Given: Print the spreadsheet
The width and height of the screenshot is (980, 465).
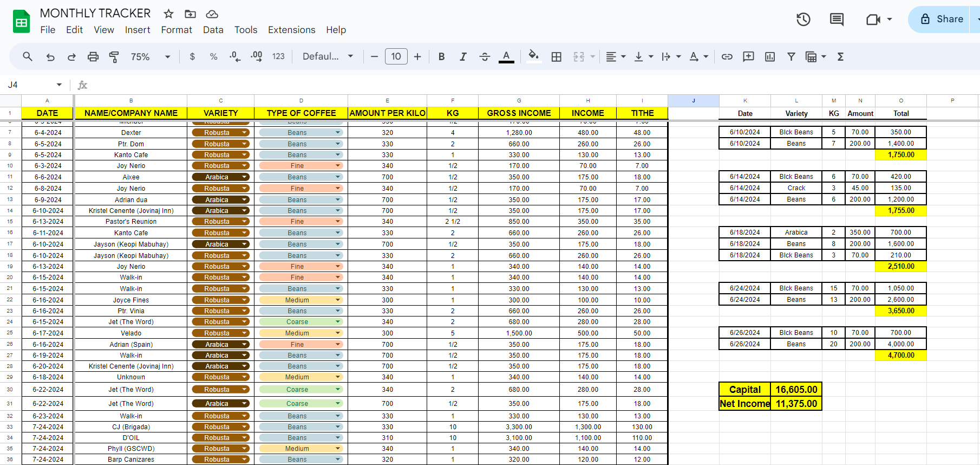Looking at the screenshot, I should coord(93,56).
